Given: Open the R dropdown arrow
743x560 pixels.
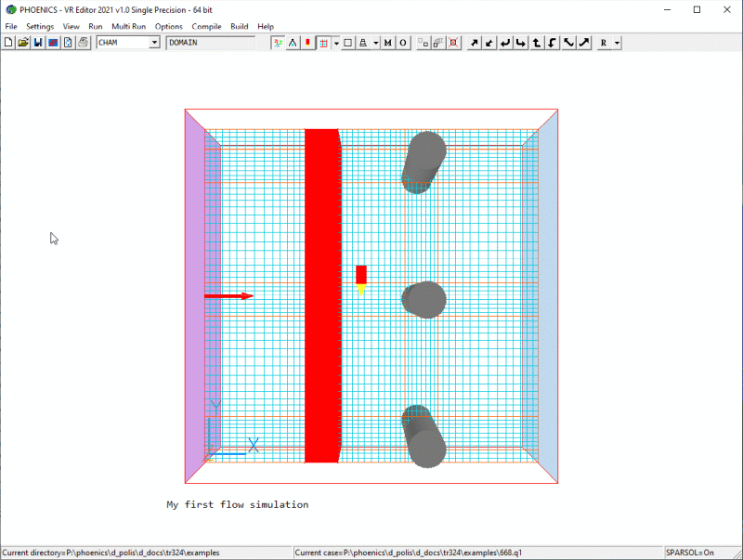Looking at the screenshot, I should pyautogui.click(x=617, y=43).
